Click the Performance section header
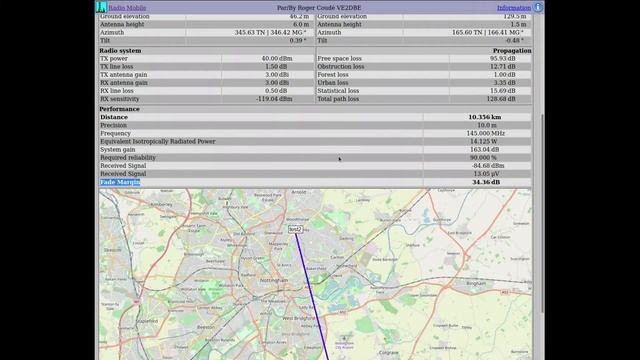The height and width of the screenshot is (360, 640). [x=119, y=109]
